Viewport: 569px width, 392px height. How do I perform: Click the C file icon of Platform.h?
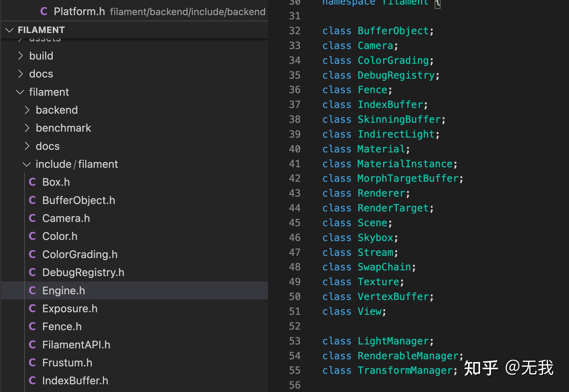point(44,11)
